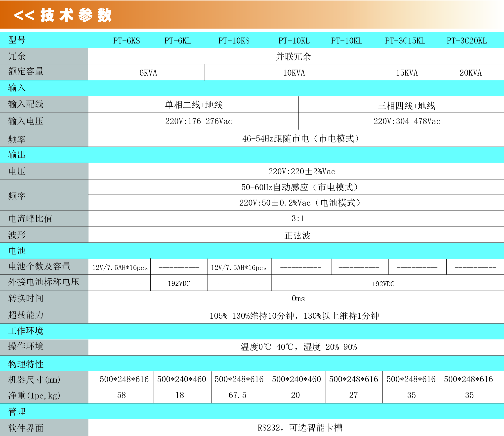Click the 输入电压 row label
Viewport: 504px width, 436px height.
(x=26, y=121)
